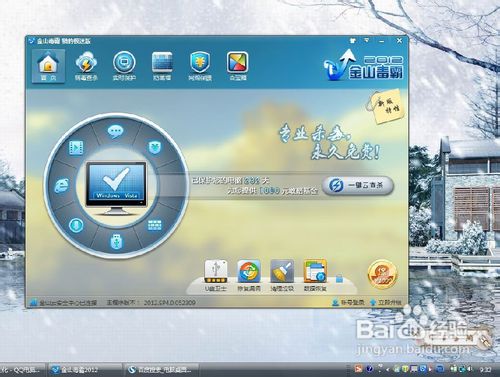Open the U盘卫士 USB guard tool

pyautogui.click(x=216, y=276)
